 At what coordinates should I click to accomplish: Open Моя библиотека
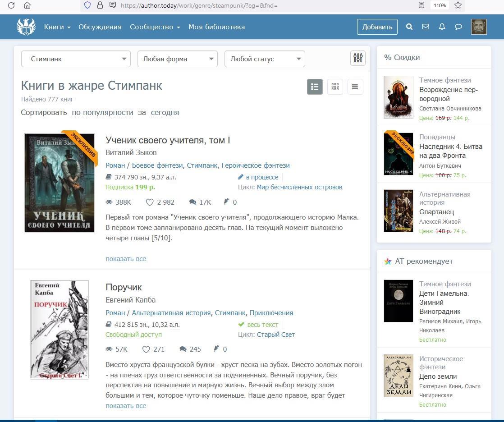point(217,27)
